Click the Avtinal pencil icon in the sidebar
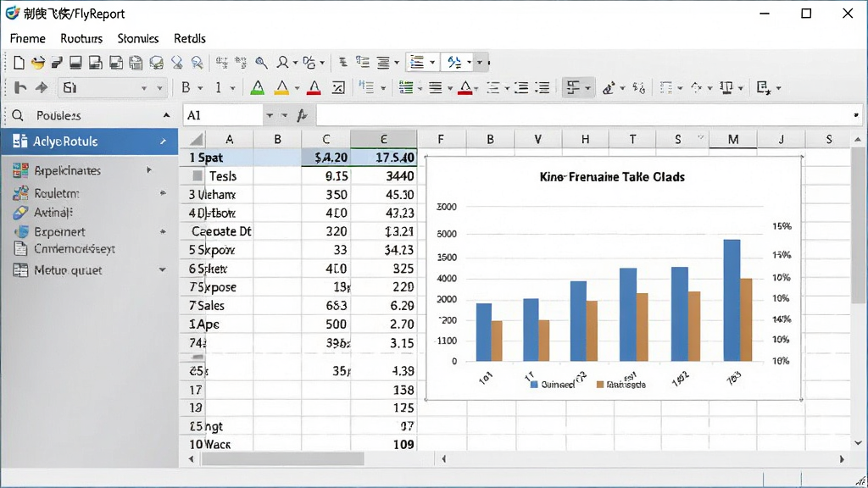Screen dimensions: 868x488 (x=20, y=212)
